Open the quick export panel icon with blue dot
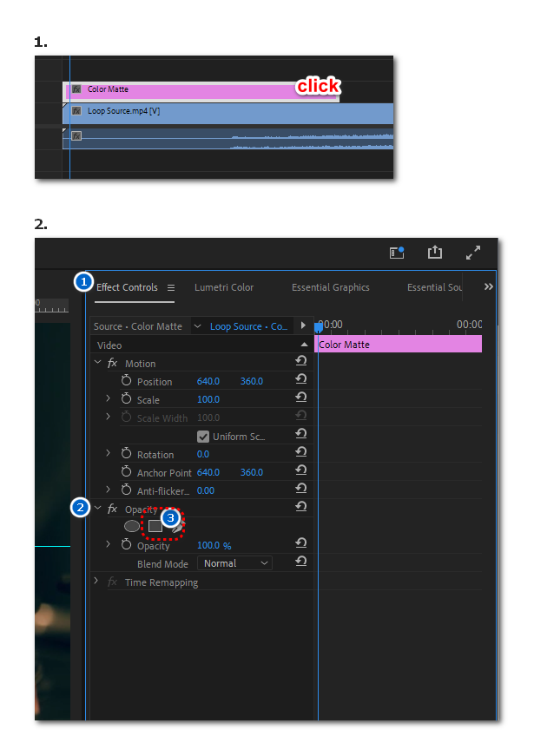 pyautogui.click(x=397, y=253)
